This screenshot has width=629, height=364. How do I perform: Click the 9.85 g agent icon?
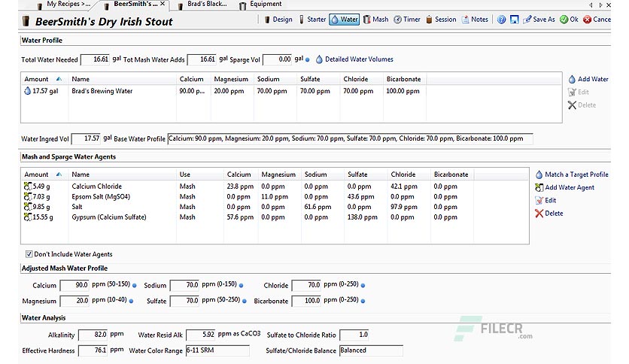point(27,207)
